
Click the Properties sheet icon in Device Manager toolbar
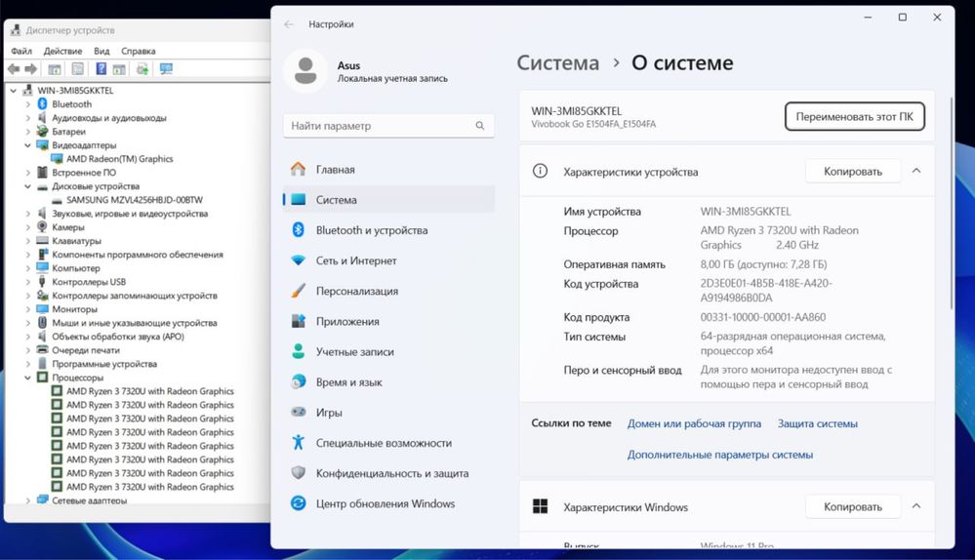pos(78,69)
